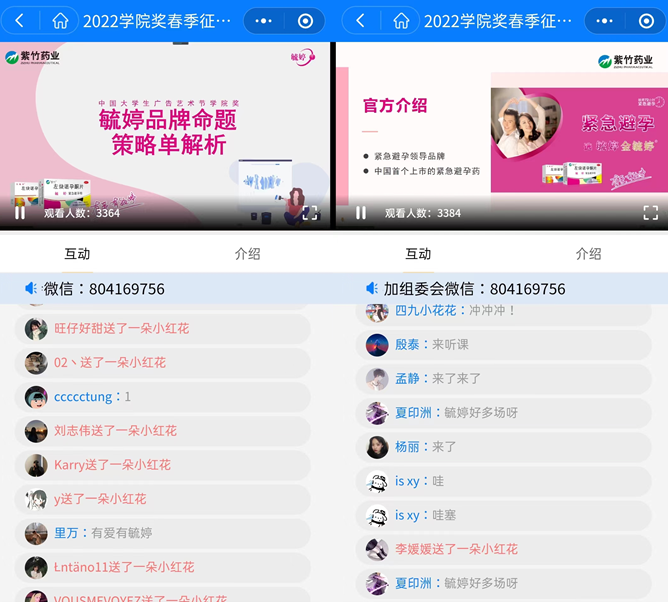Screen dimensions: 668x602
Task: Tap the circular close-target icon in left header
Action: pos(305,20)
